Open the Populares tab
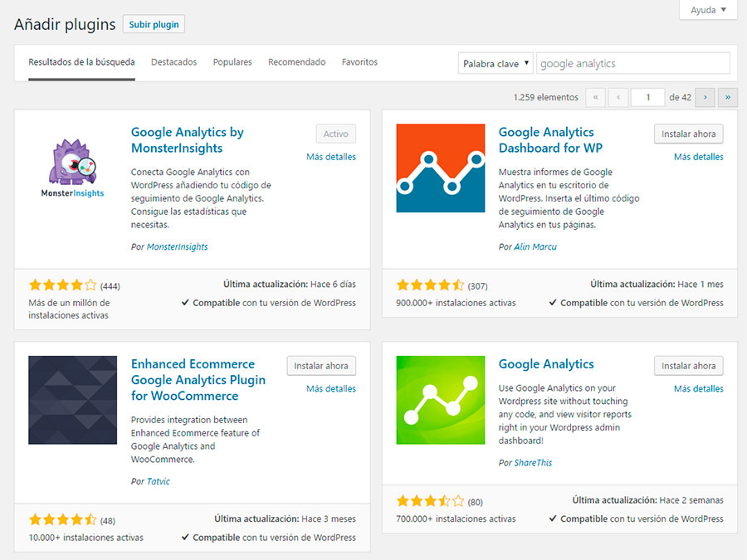Image resolution: width=747 pixels, height=560 pixels. click(232, 62)
